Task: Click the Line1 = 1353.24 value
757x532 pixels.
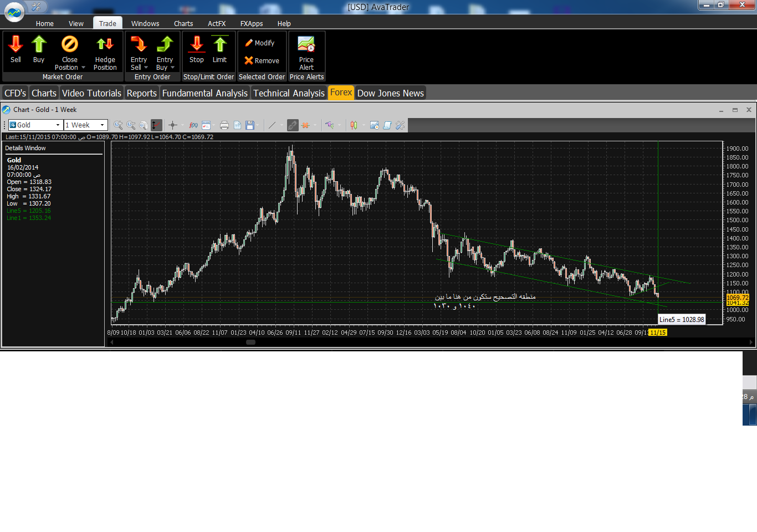Action: (x=29, y=218)
